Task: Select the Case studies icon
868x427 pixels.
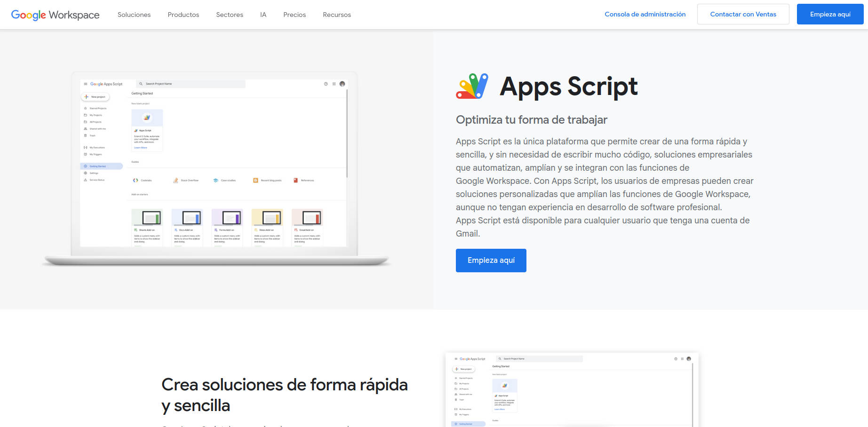Action: [x=215, y=180]
